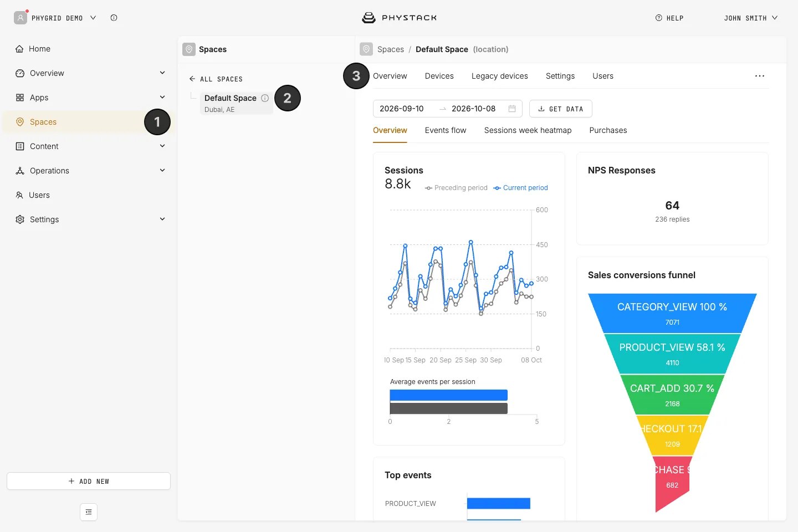Open the PhyGrid Demo tenant dropdown
Image resolution: width=798 pixels, height=532 pixels.
pos(58,18)
